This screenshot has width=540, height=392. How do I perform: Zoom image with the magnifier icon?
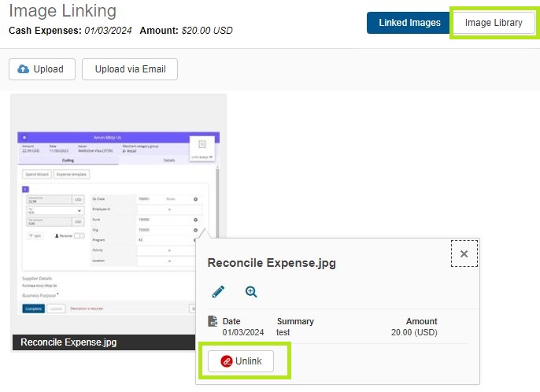[251, 292]
